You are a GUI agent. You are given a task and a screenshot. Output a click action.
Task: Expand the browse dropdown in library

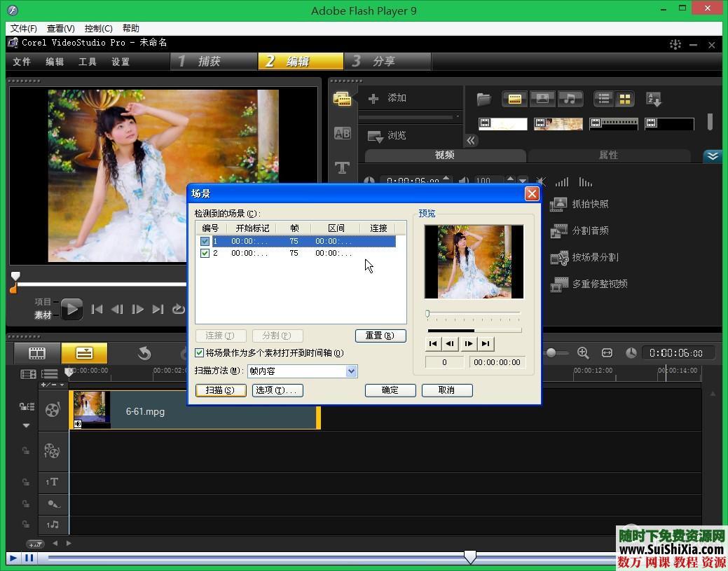pyautogui.click(x=375, y=135)
